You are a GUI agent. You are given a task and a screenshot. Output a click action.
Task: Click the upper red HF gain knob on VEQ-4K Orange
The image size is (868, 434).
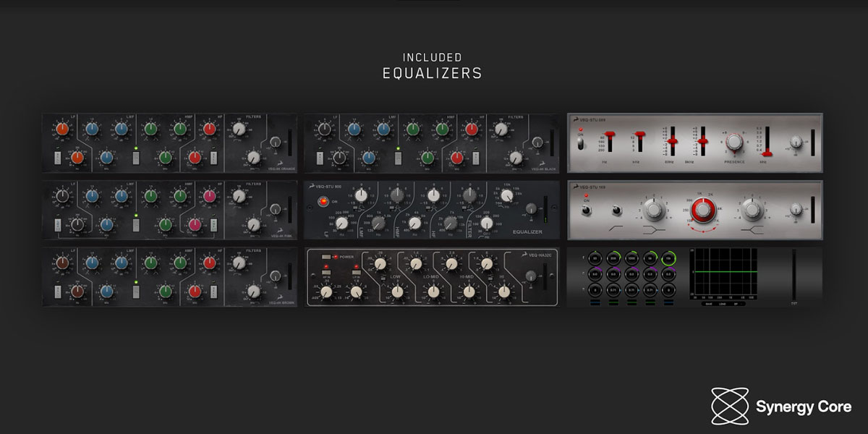pyautogui.click(x=209, y=129)
